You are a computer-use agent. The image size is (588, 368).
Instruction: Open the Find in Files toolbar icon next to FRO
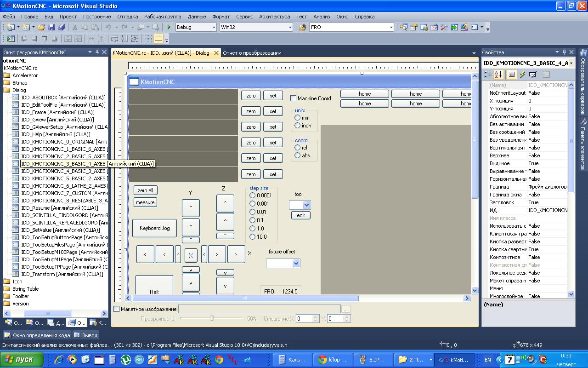click(x=302, y=27)
